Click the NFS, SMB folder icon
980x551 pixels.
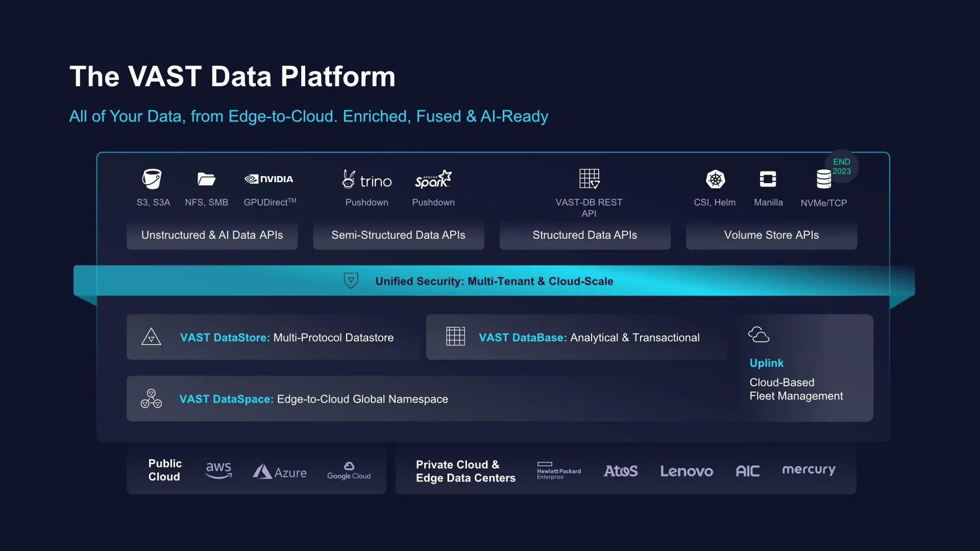click(x=206, y=179)
